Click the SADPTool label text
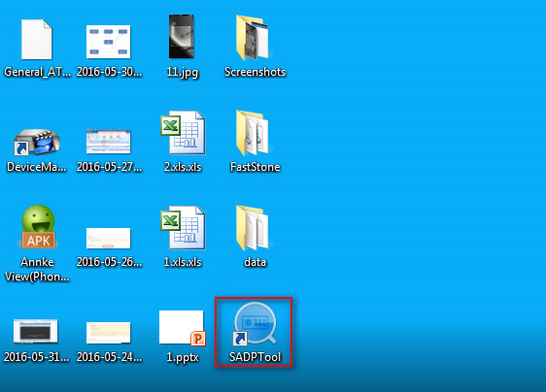 [x=255, y=357]
